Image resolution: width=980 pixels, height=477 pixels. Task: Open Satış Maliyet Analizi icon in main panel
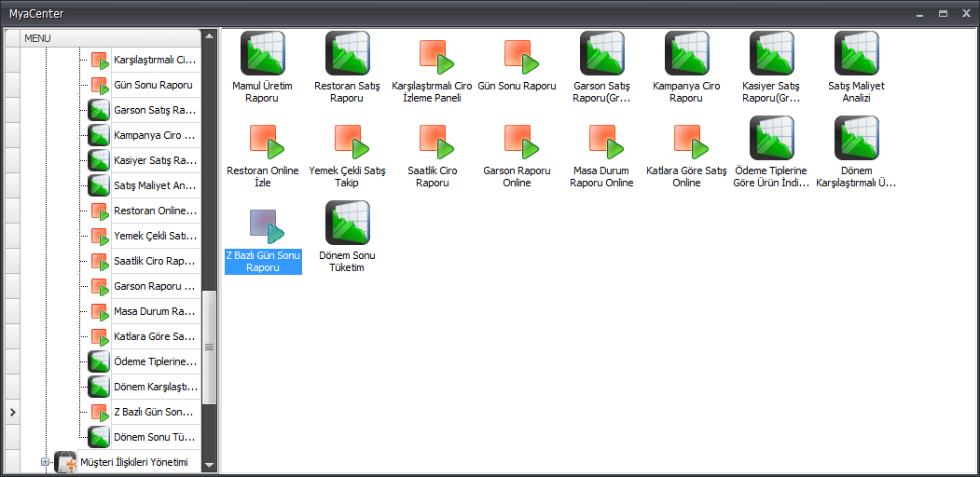[x=857, y=53]
